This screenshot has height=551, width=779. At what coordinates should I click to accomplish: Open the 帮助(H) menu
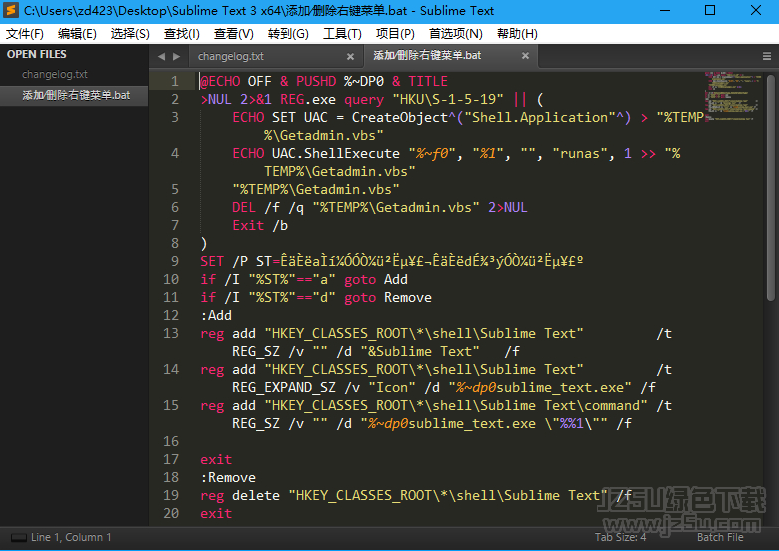517,34
